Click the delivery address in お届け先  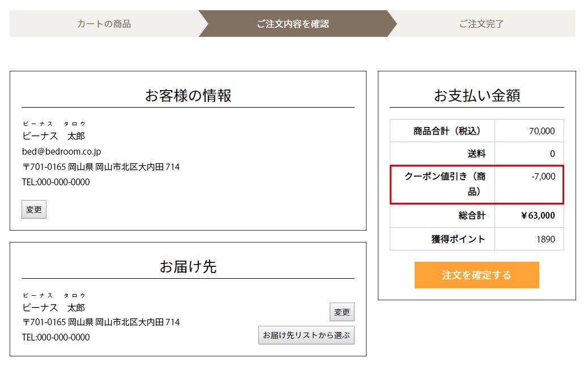pyautogui.click(x=101, y=322)
